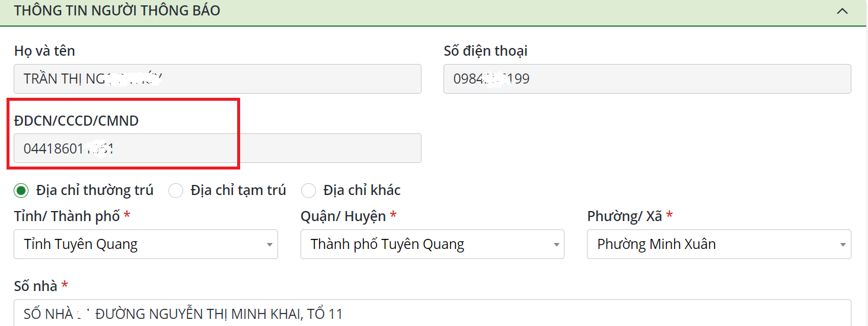The height and width of the screenshot is (326, 868).
Task: Click the Thành phố Tuyên Quang selected value
Action: pos(387,244)
